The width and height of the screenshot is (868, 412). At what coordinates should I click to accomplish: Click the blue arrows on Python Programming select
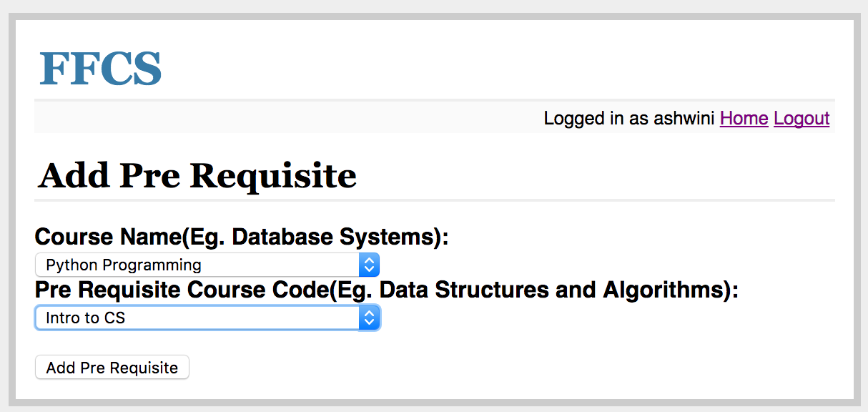(369, 265)
